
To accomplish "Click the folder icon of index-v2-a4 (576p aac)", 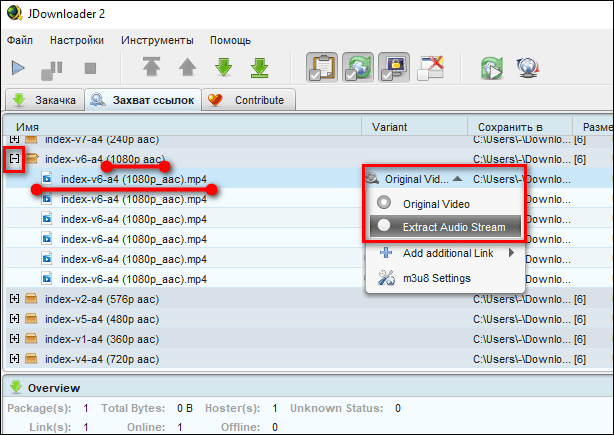I will tap(31, 298).
